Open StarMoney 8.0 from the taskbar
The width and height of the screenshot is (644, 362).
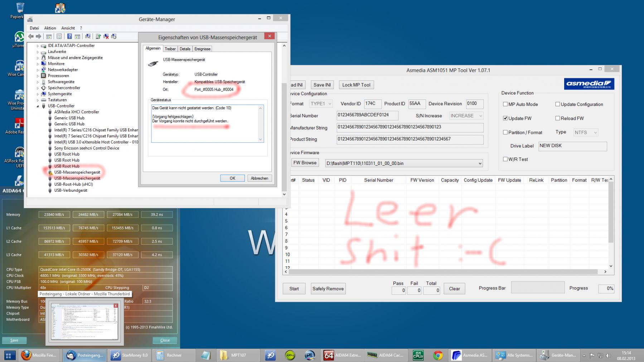click(130, 355)
